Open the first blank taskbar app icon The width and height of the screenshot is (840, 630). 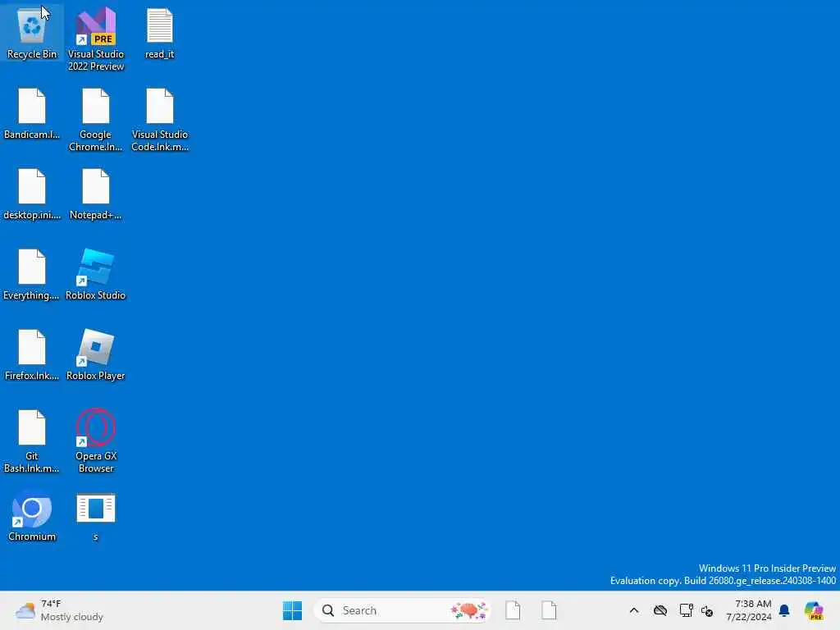pyautogui.click(x=513, y=610)
